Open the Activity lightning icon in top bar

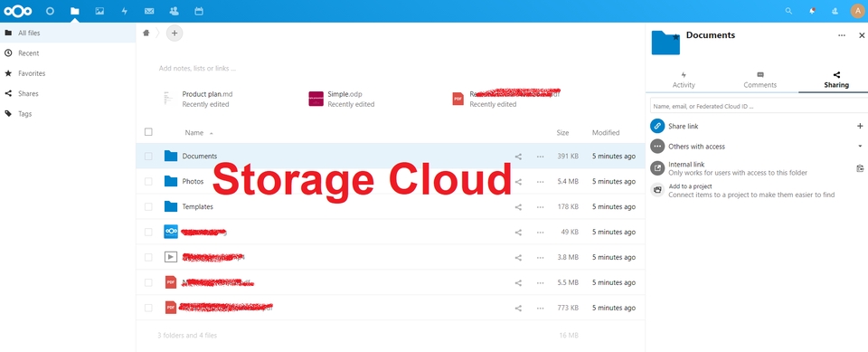[x=125, y=11]
